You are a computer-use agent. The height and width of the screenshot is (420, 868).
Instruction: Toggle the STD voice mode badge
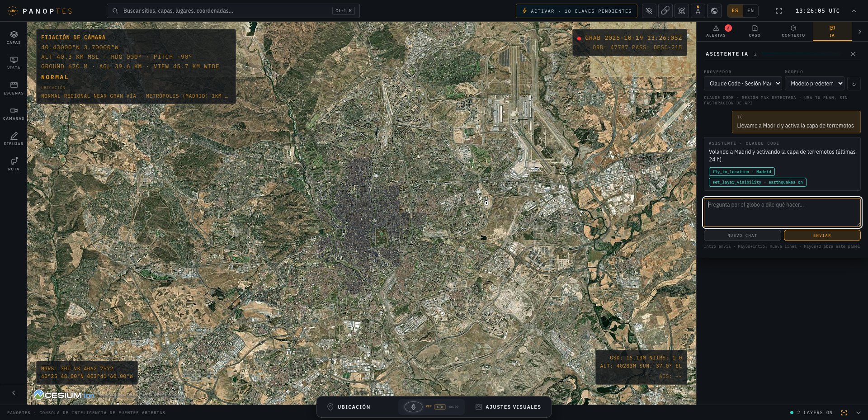[440, 407]
